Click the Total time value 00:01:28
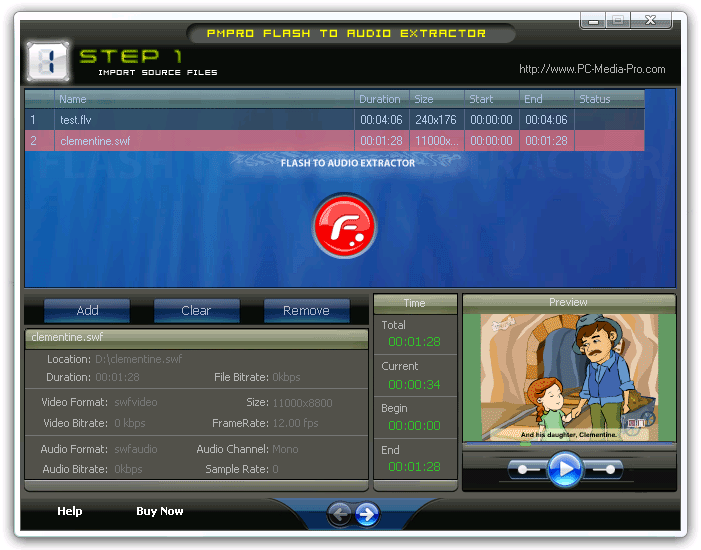701x550 pixels. pos(414,342)
